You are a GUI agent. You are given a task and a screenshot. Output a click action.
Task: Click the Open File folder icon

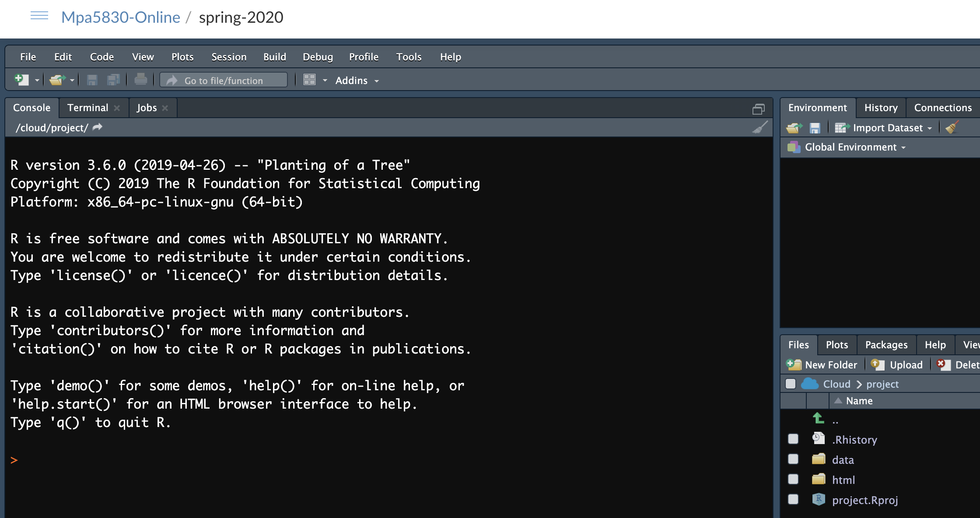coord(57,80)
